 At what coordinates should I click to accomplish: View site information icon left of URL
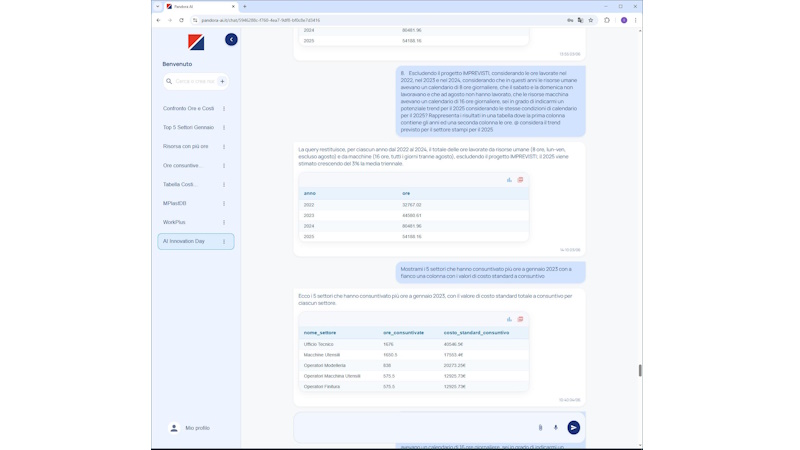click(195, 20)
